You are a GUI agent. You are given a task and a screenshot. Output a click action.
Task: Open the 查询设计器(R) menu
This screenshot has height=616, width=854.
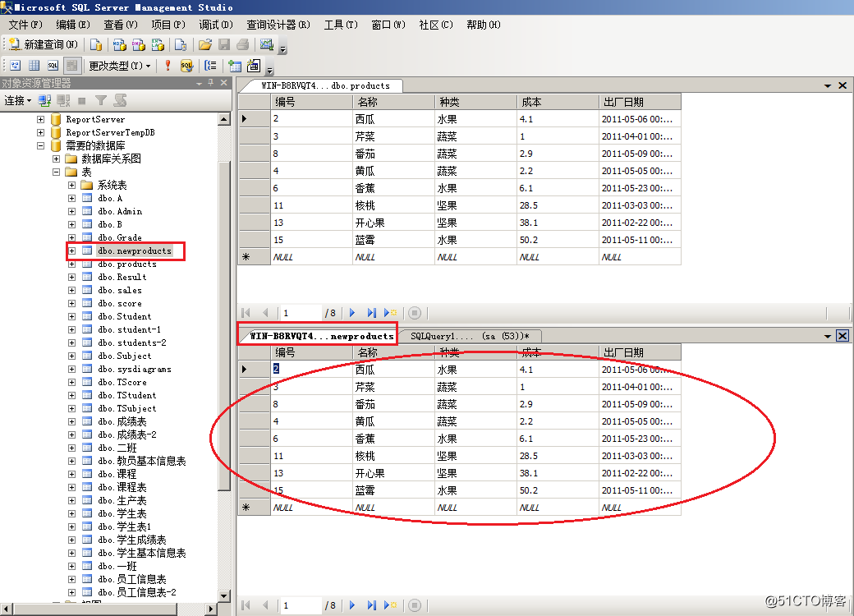click(278, 25)
